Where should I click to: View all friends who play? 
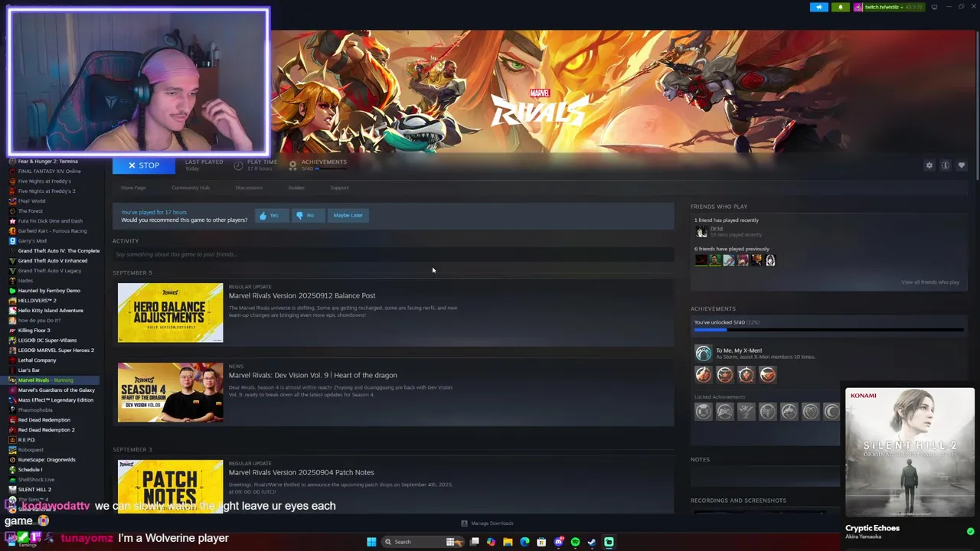[930, 282]
